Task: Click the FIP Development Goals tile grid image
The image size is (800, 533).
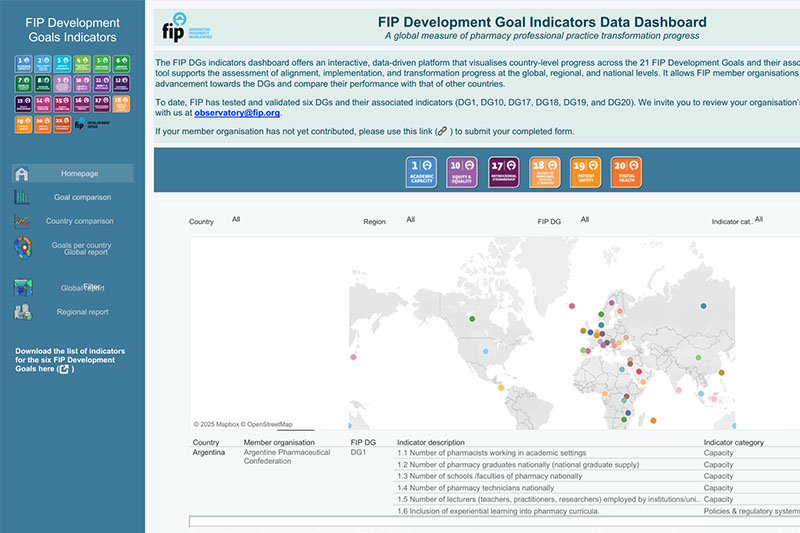Action: pos(72,94)
